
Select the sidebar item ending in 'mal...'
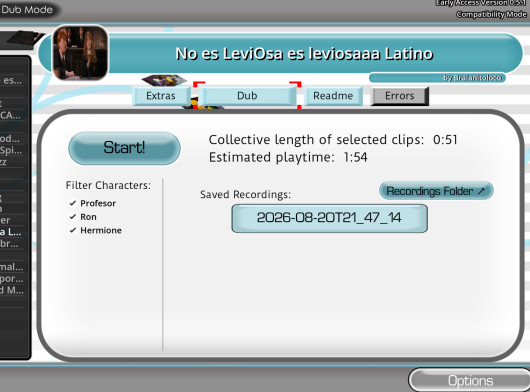(12, 267)
